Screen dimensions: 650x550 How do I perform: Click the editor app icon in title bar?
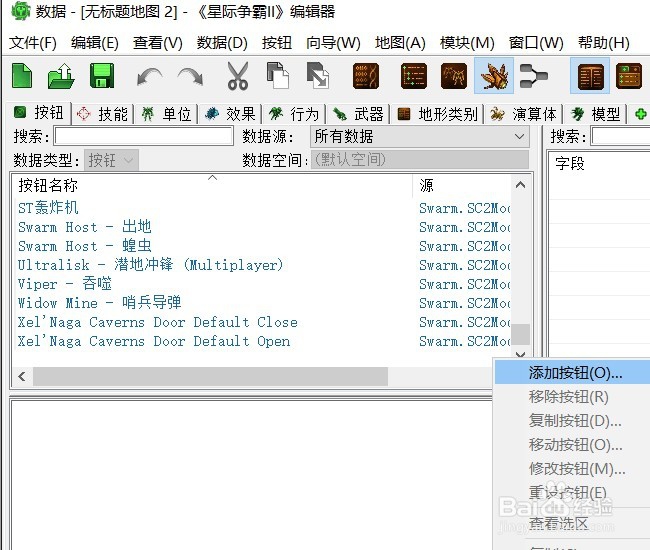(x=20, y=11)
